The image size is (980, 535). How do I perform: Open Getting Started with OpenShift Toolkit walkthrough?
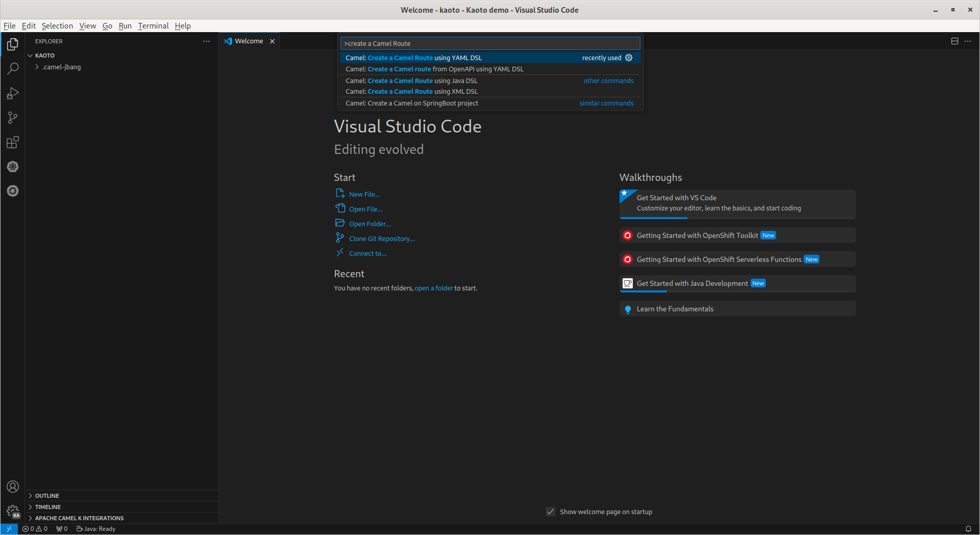click(737, 235)
